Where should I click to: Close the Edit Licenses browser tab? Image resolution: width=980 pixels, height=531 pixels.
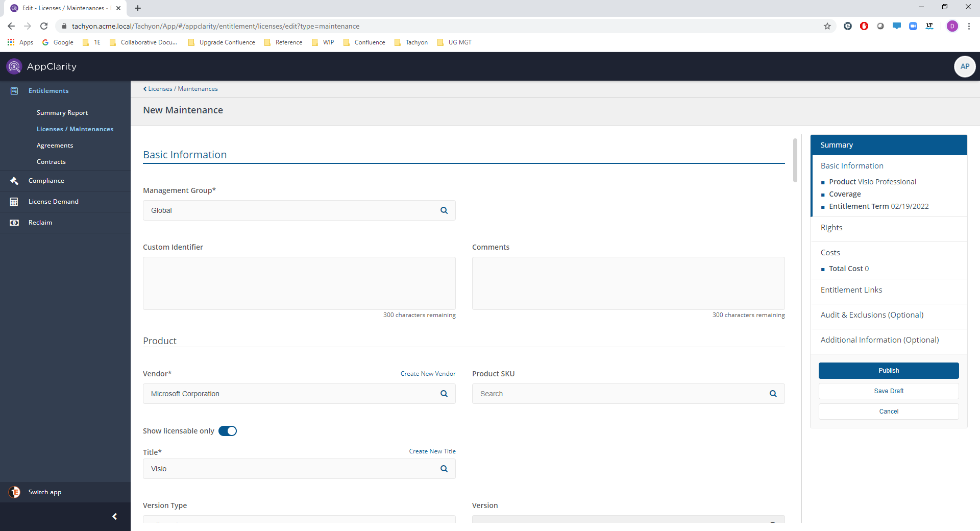click(118, 8)
